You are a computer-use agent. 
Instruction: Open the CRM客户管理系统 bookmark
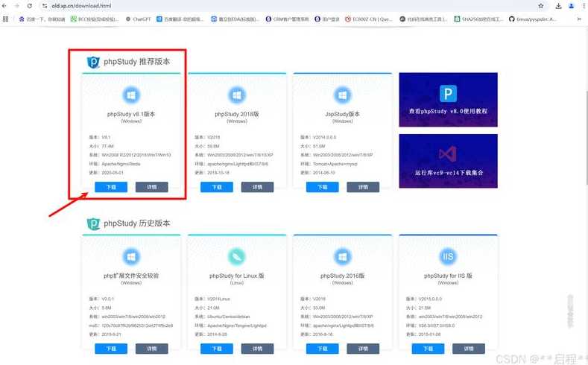pos(287,19)
